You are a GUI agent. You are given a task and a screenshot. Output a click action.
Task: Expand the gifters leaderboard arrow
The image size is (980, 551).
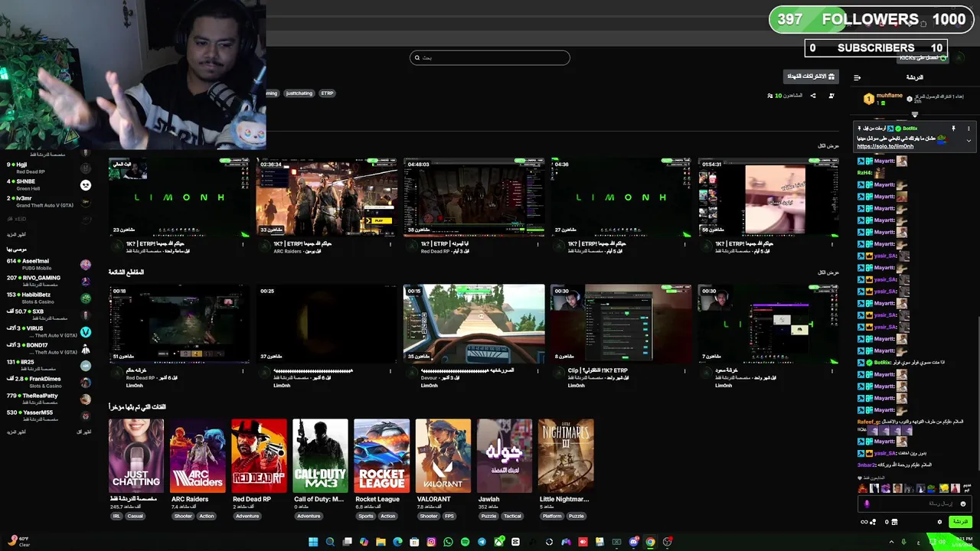[x=914, y=115]
